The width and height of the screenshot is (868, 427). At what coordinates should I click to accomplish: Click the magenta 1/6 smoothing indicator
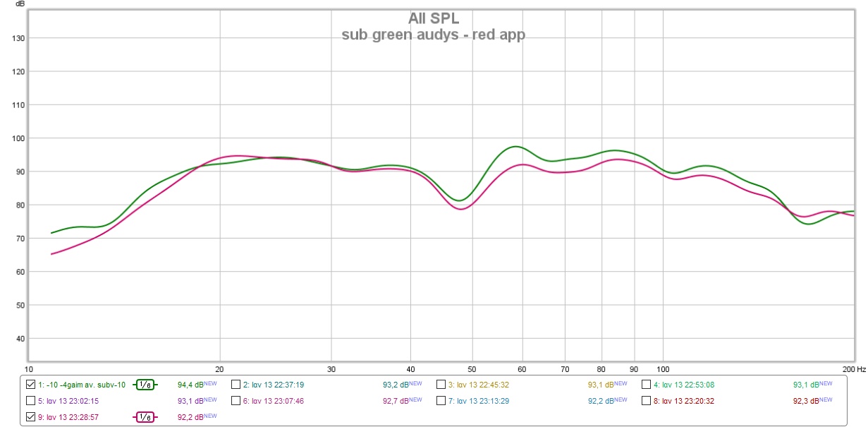(x=145, y=417)
